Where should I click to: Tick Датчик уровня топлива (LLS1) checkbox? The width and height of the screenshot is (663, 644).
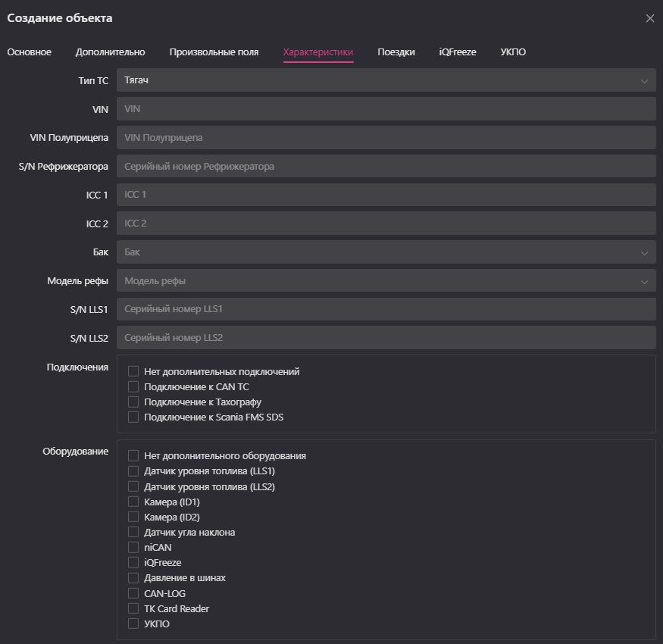tap(134, 471)
